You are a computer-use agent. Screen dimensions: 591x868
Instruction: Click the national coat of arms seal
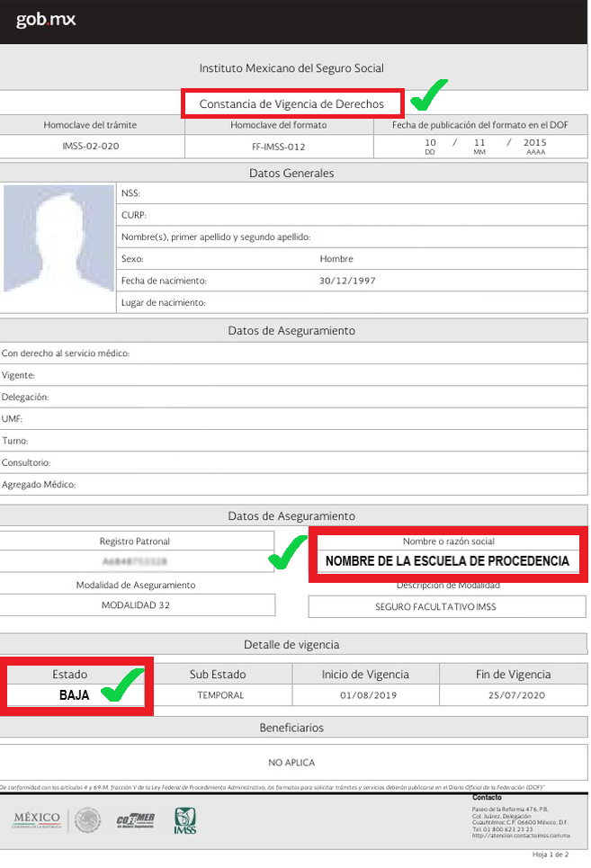pos(88,819)
